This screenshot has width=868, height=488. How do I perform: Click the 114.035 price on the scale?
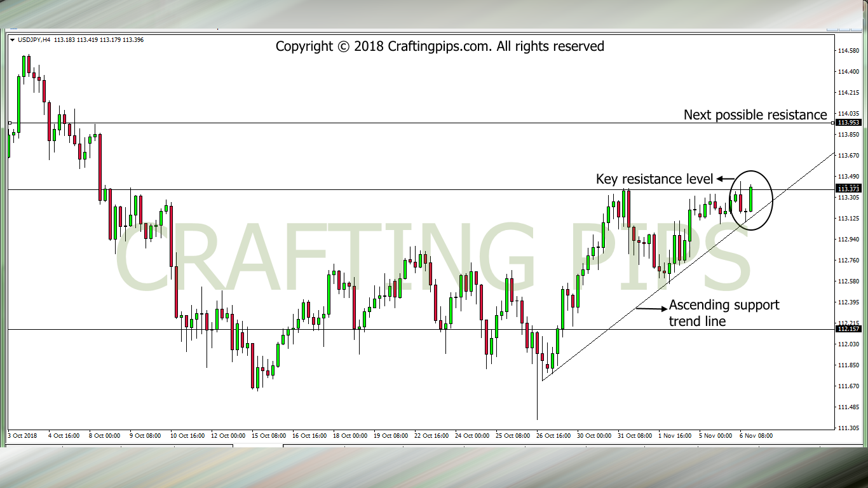849,114
